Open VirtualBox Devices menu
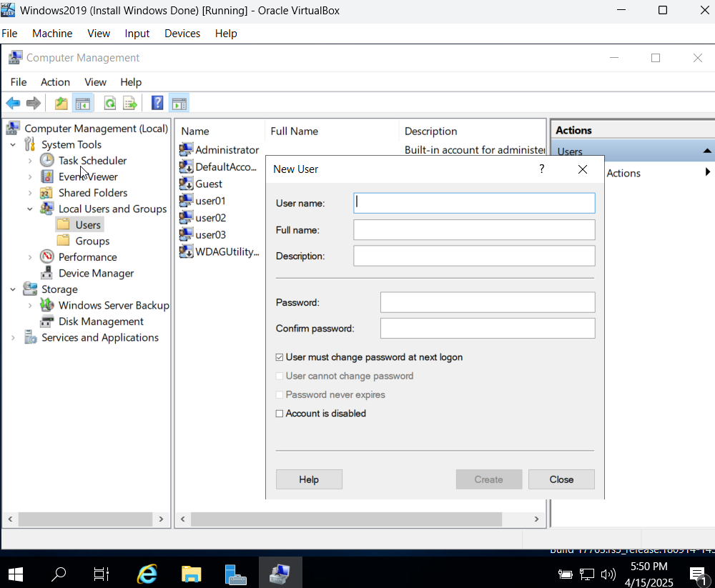The height and width of the screenshot is (588, 715). coord(182,34)
